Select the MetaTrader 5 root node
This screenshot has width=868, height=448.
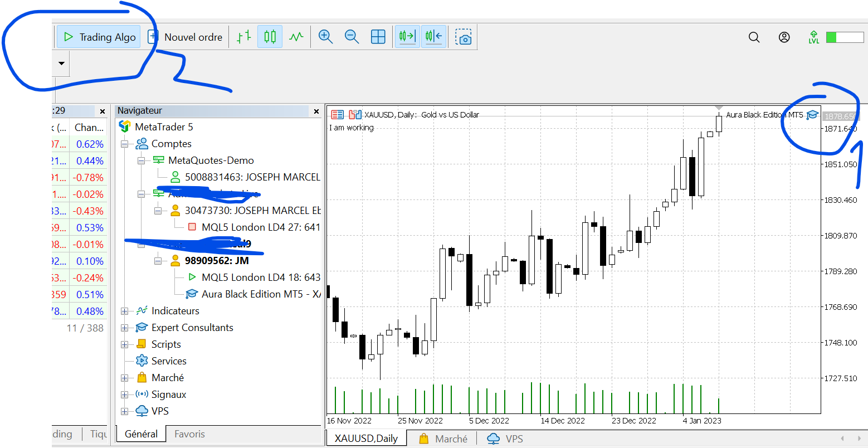click(x=164, y=127)
